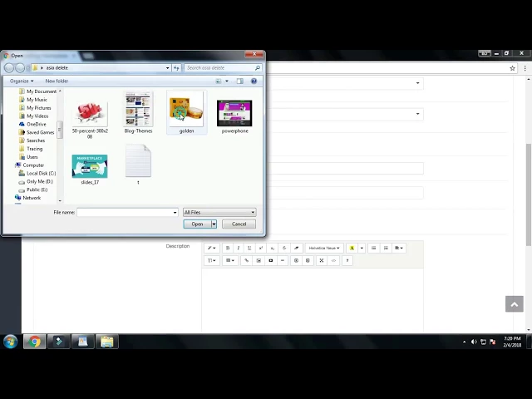Apply strikethrough formatting in editor
The height and width of the screenshot is (399, 532).
point(284,248)
